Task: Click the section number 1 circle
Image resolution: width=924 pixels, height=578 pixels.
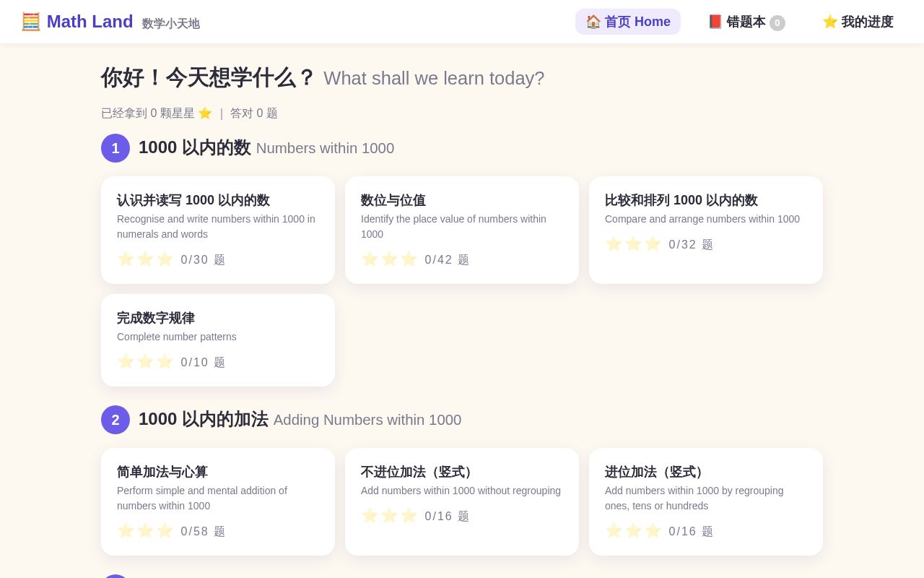Action: point(115,148)
